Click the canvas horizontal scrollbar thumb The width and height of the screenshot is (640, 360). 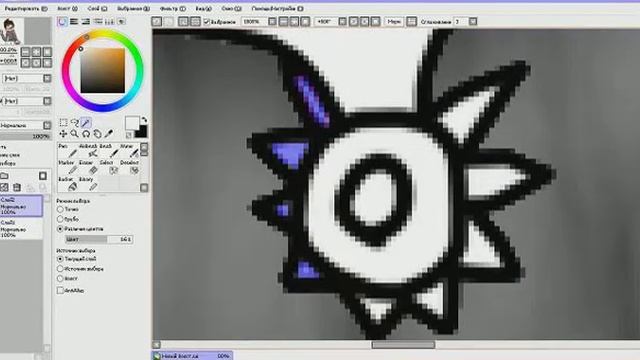[403, 345]
